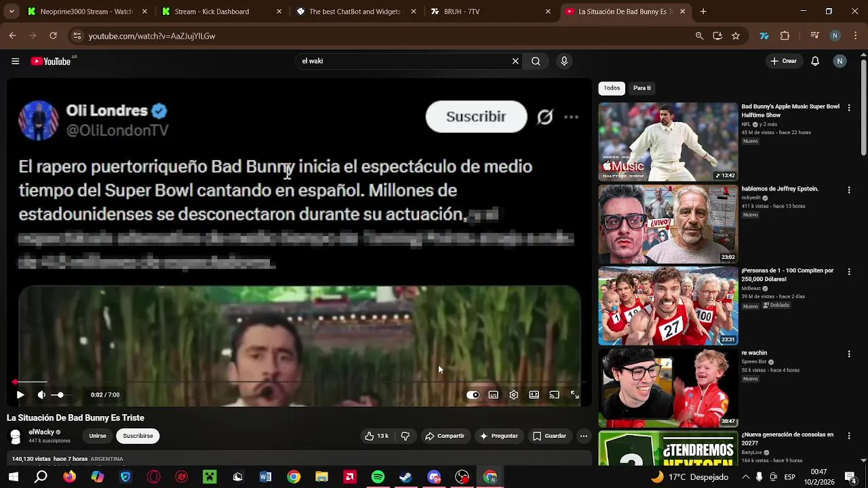Open Discord from the taskbar
The image size is (868, 488).
point(434,477)
